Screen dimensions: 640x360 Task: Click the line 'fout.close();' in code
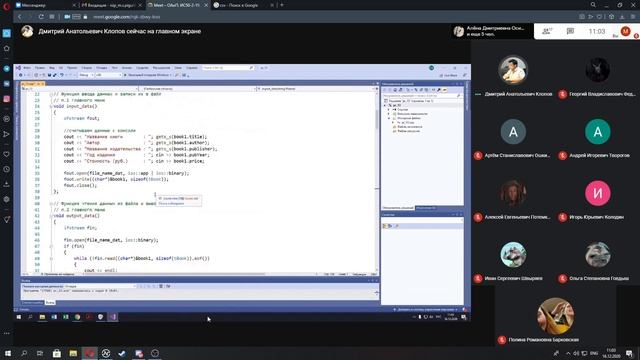80,185
